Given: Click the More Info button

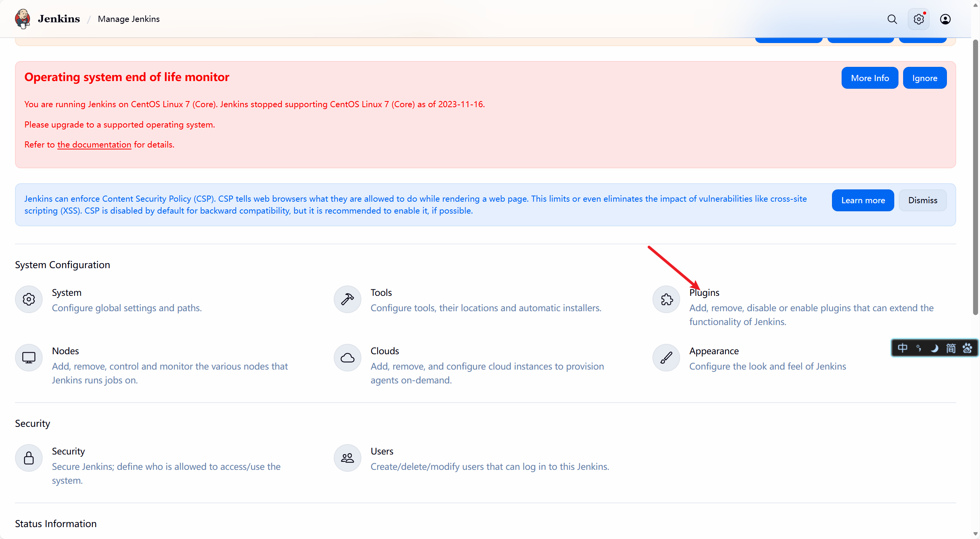Looking at the screenshot, I should [x=870, y=78].
